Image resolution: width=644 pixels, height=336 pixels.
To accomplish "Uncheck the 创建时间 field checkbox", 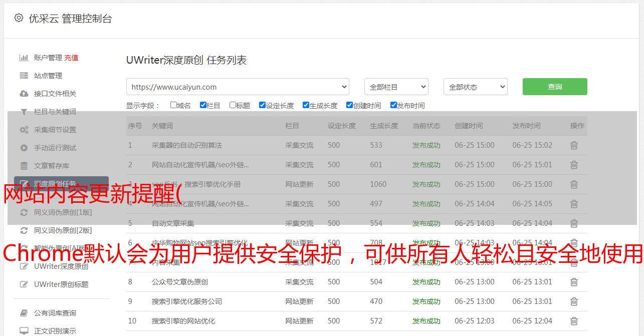I will click(x=349, y=105).
